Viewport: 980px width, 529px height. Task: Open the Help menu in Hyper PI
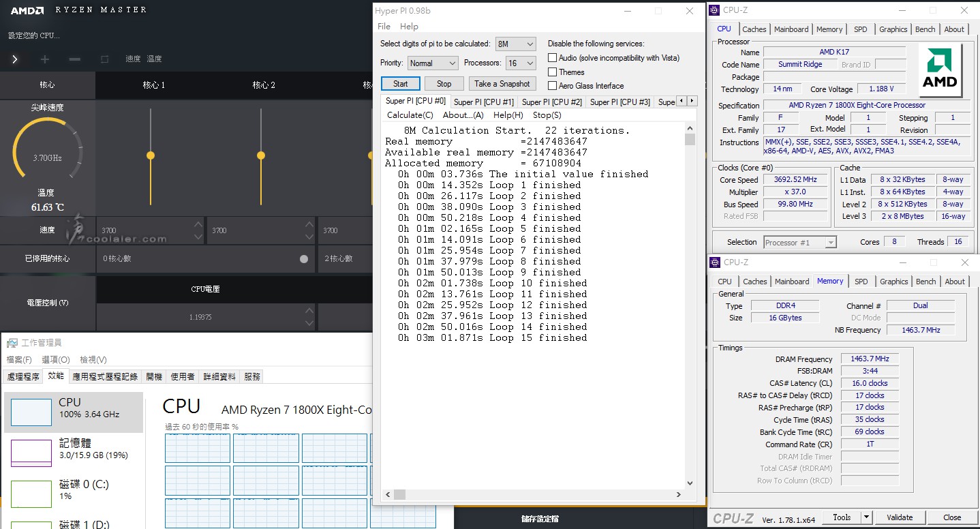(409, 27)
